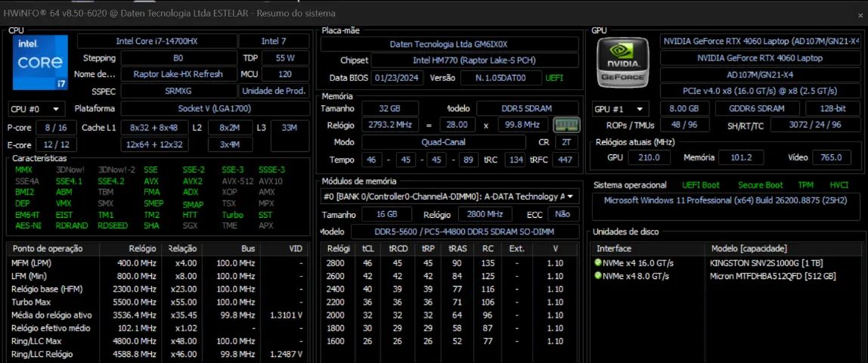Click the SSE4.2 feature label

[x=110, y=181]
